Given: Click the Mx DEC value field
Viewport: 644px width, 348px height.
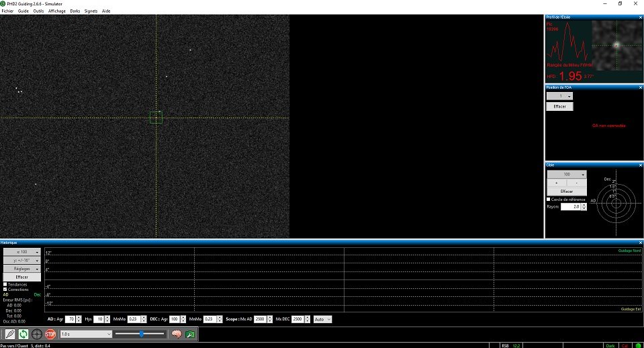Looking at the screenshot, I should tap(297, 319).
